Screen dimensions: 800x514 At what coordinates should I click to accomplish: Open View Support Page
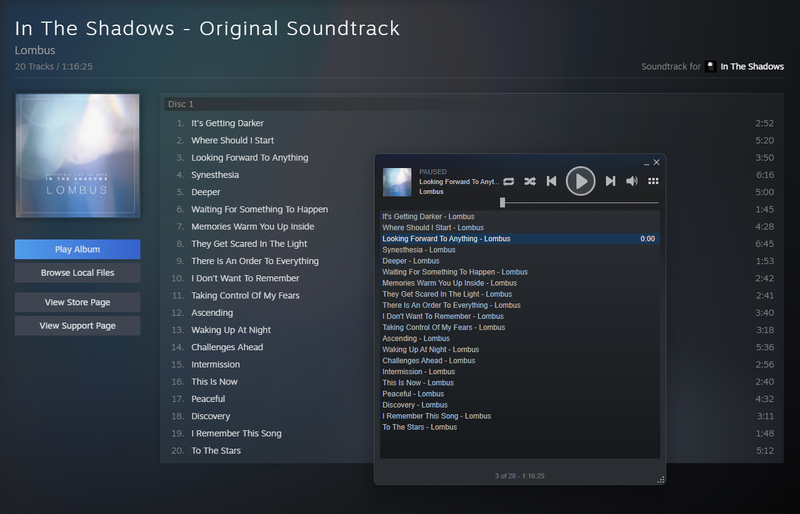tap(77, 326)
